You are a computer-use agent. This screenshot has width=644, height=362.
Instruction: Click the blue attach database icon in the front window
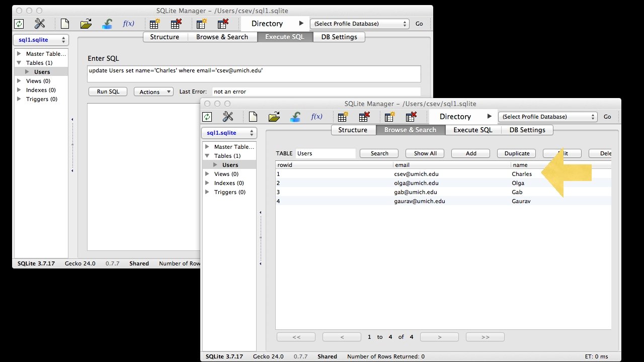295,117
